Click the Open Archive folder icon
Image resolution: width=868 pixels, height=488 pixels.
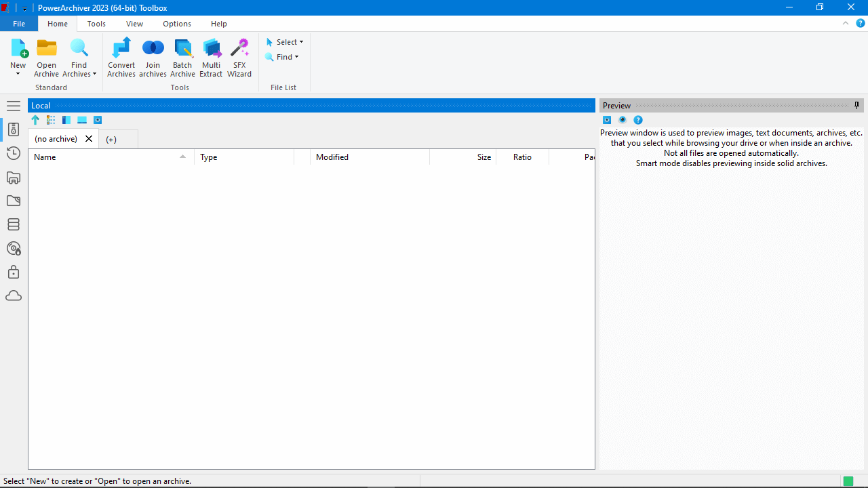pyautogui.click(x=47, y=49)
